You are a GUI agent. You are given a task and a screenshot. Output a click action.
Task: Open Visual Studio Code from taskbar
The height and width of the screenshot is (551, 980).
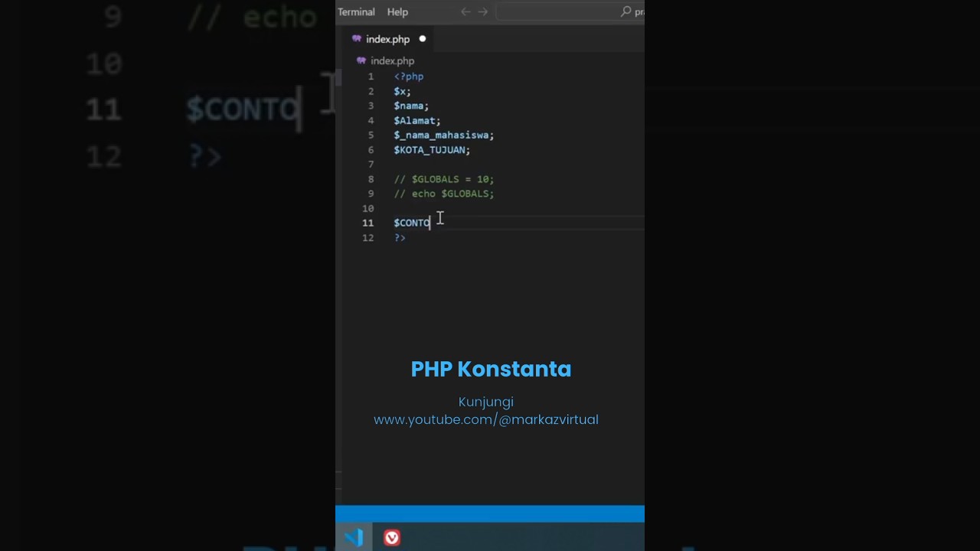click(354, 537)
